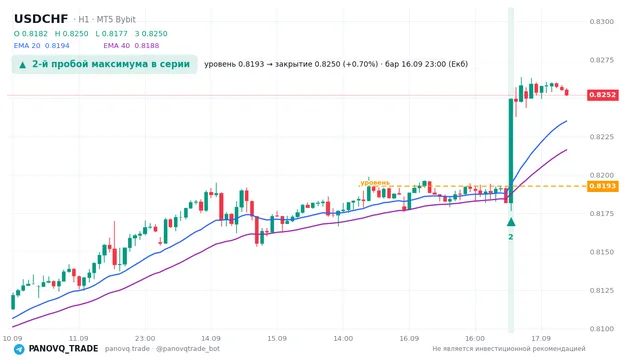Click the close value 'З 0.8250'

pyautogui.click(x=151, y=34)
